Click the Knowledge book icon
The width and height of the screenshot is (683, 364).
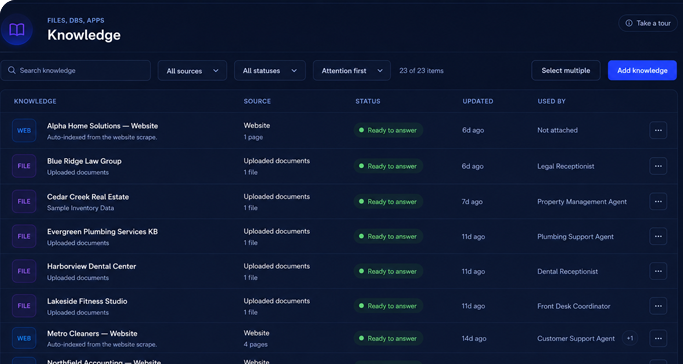coord(17,30)
